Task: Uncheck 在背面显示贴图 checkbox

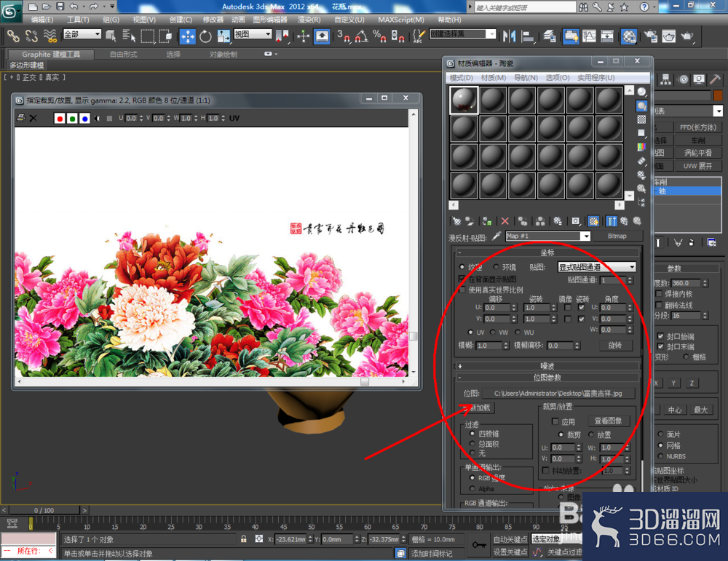Action: (462, 279)
